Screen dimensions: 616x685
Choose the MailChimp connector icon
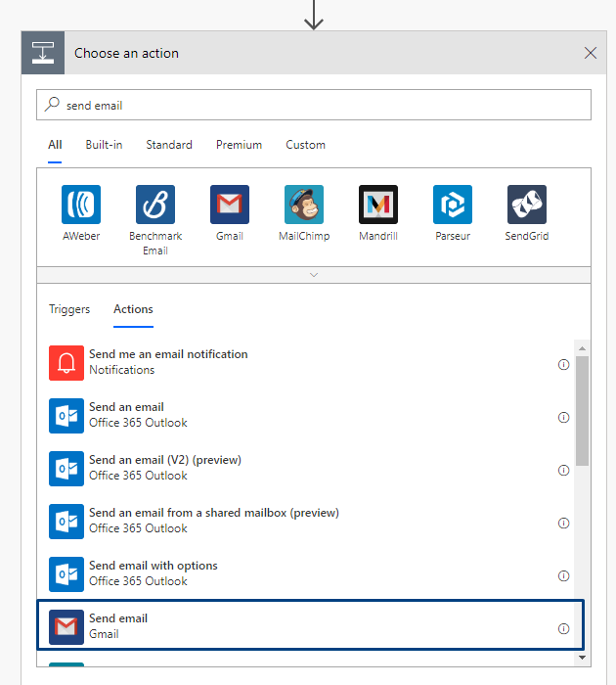304,205
